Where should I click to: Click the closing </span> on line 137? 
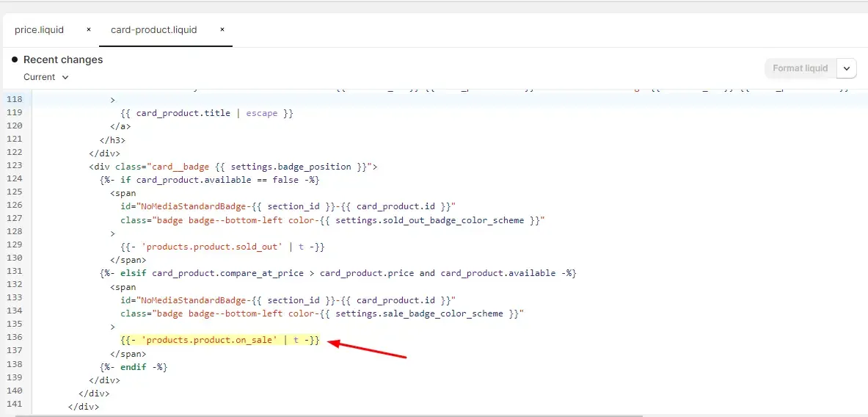(x=128, y=353)
